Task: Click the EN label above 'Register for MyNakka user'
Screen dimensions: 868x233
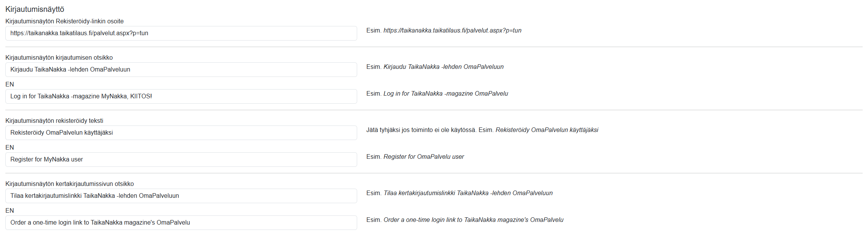Action: pyautogui.click(x=10, y=148)
